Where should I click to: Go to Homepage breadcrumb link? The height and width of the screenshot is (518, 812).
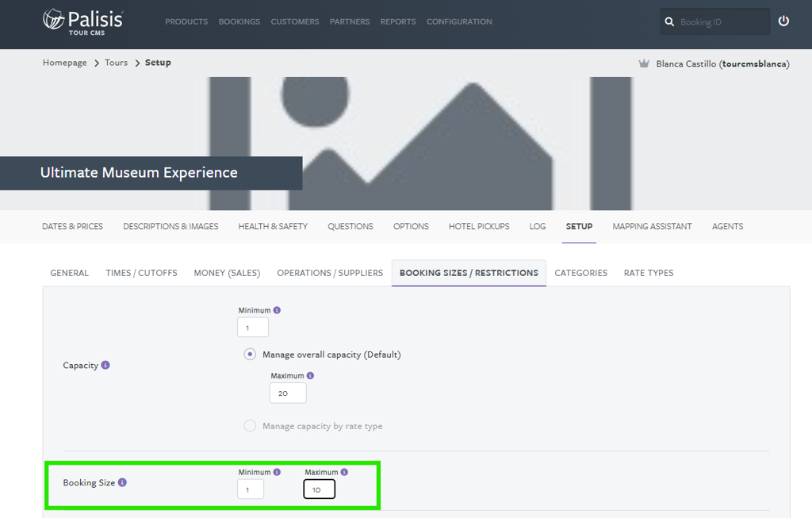65,63
